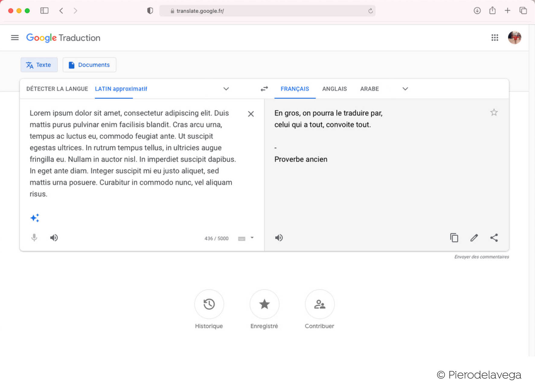Click the page vertical scrollbar
This screenshot has width=535, height=392.
532,190
